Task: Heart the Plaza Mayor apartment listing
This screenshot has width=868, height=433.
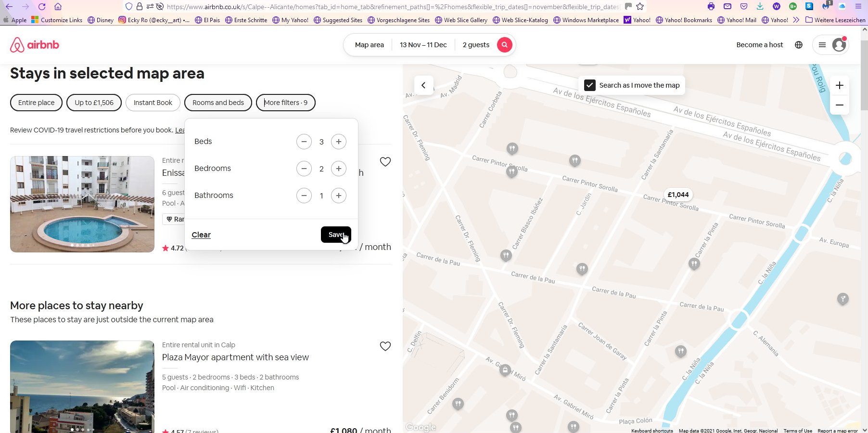Action: point(385,346)
